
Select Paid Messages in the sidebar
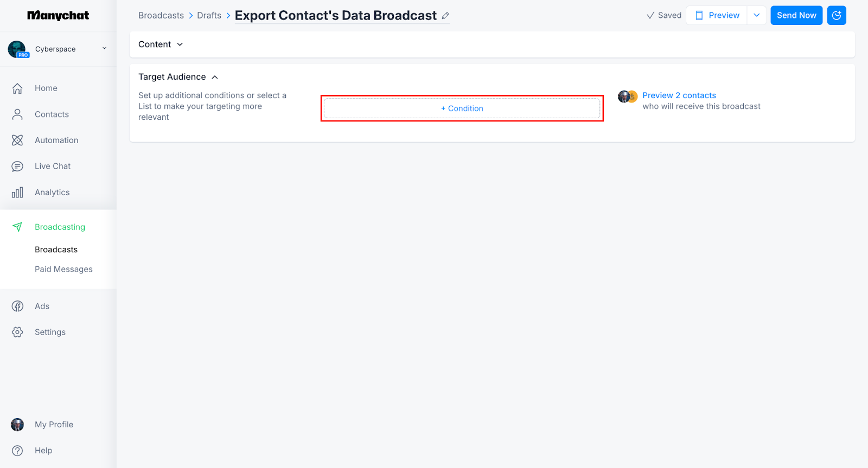63,270
